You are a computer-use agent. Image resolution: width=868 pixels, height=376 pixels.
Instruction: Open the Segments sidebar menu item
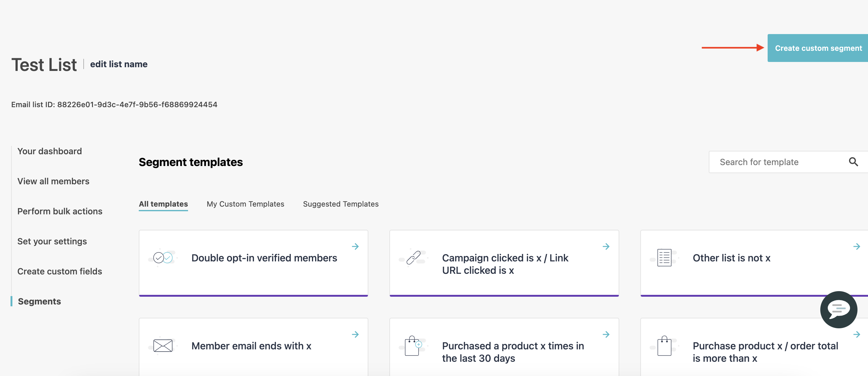point(39,301)
